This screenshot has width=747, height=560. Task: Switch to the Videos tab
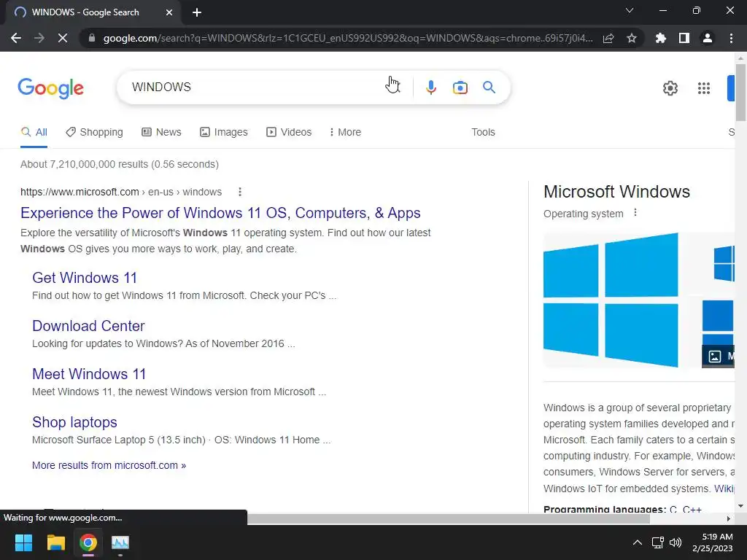(x=289, y=133)
